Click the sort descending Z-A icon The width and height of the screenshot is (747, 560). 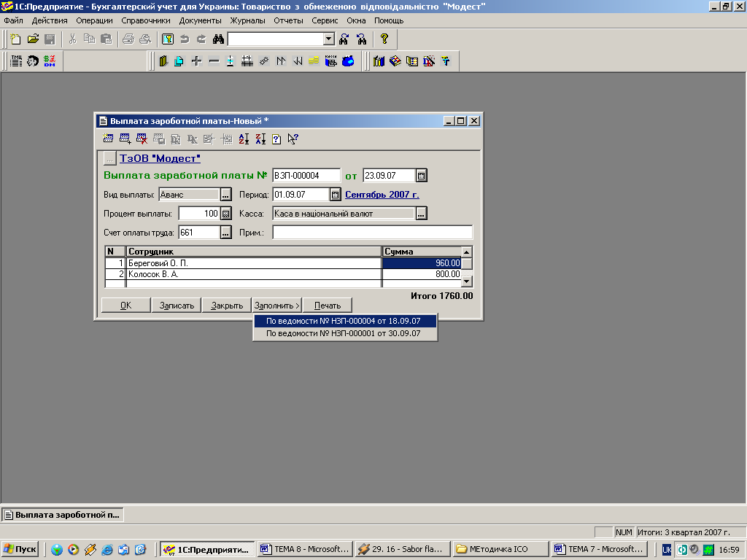[x=260, y=139]
